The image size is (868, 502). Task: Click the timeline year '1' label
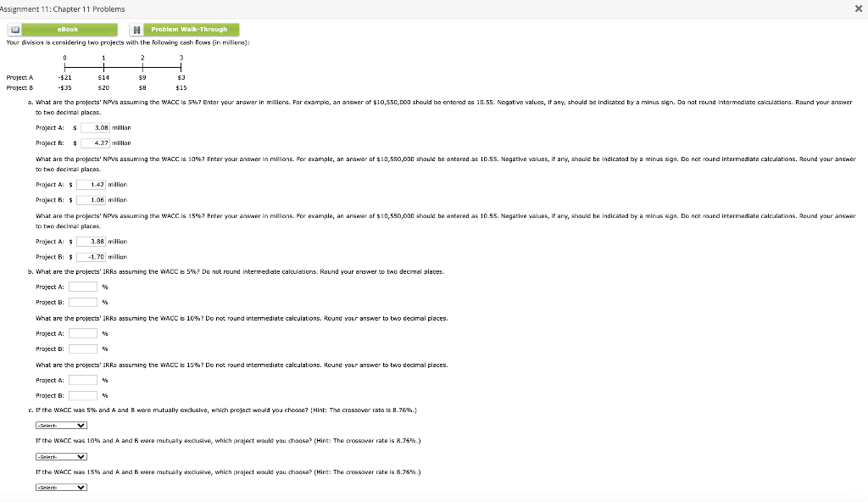(x=103, y=58)
